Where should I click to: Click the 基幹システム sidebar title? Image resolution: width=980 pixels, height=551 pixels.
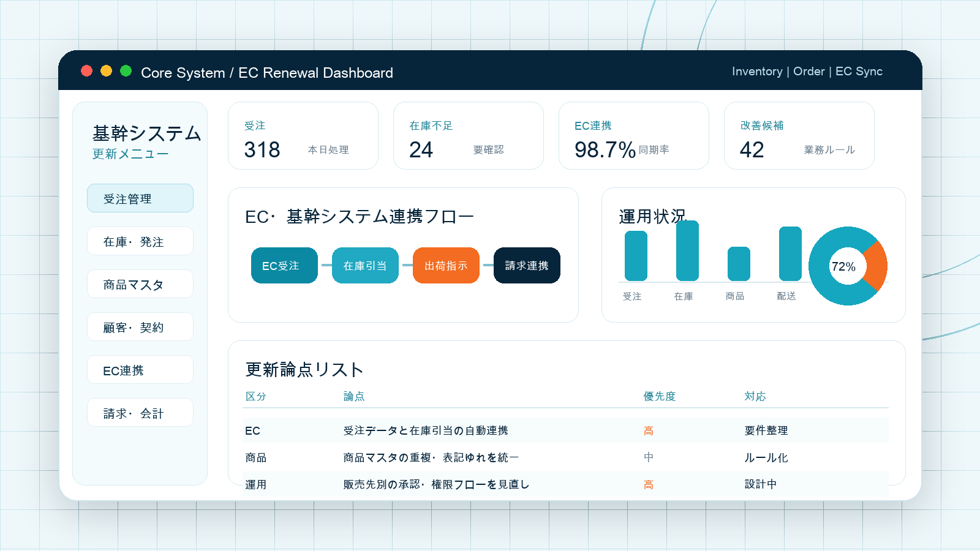(147, 133)
